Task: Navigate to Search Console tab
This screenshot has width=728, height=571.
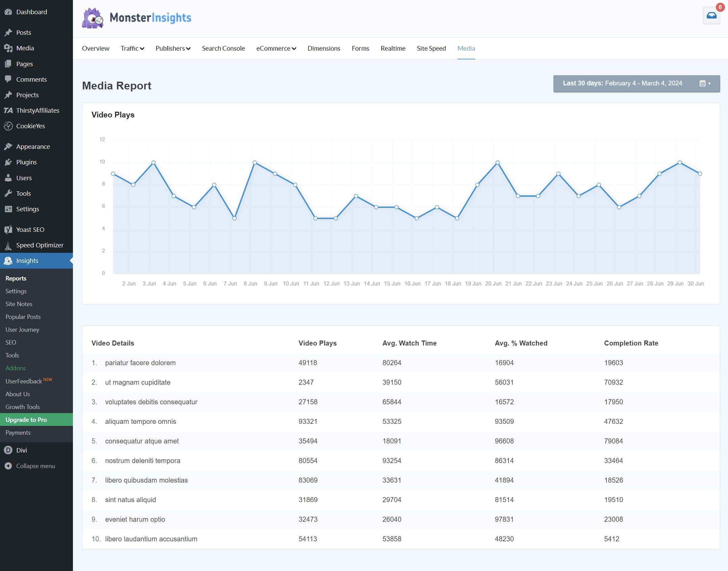Action: pyautogui.click(x=223, y=48)
